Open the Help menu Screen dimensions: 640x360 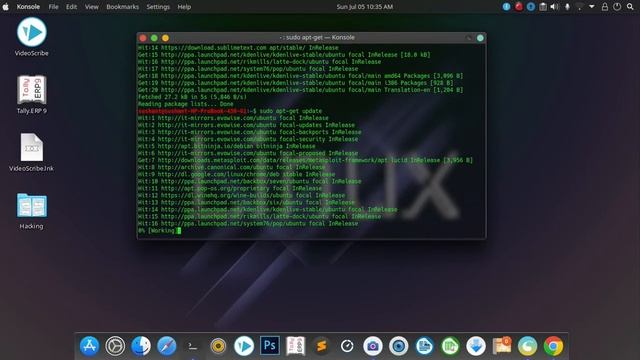[x=184, y=7]
